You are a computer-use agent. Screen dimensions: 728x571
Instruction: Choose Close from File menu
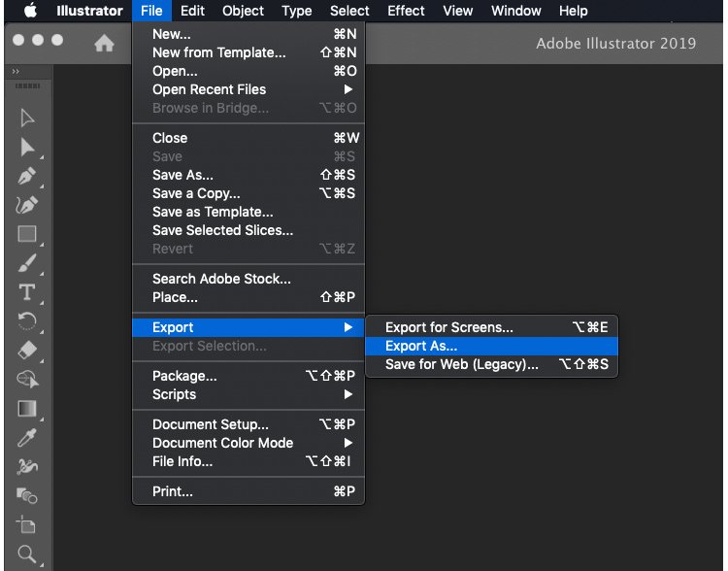248,138
